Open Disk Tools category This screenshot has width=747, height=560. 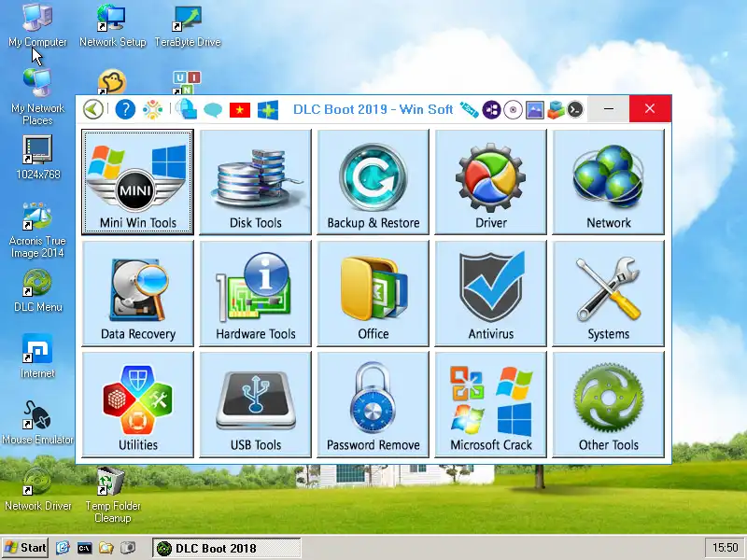pyautogui.click(x=255, y=181)
